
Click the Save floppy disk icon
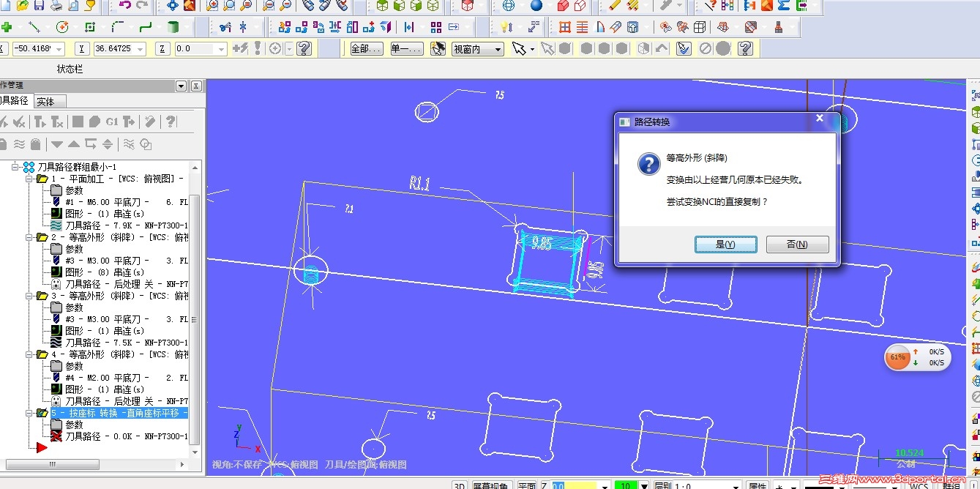click(x=40, y=6)
